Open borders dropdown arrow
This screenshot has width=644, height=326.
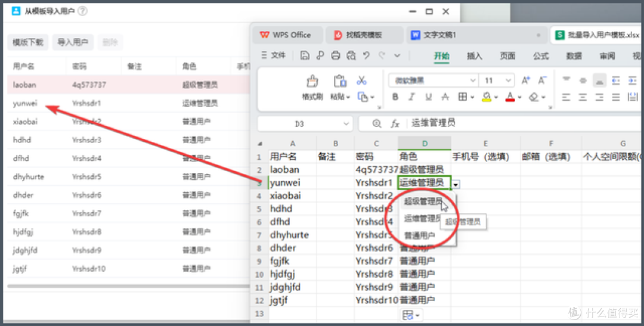click(x=472, y=97)
